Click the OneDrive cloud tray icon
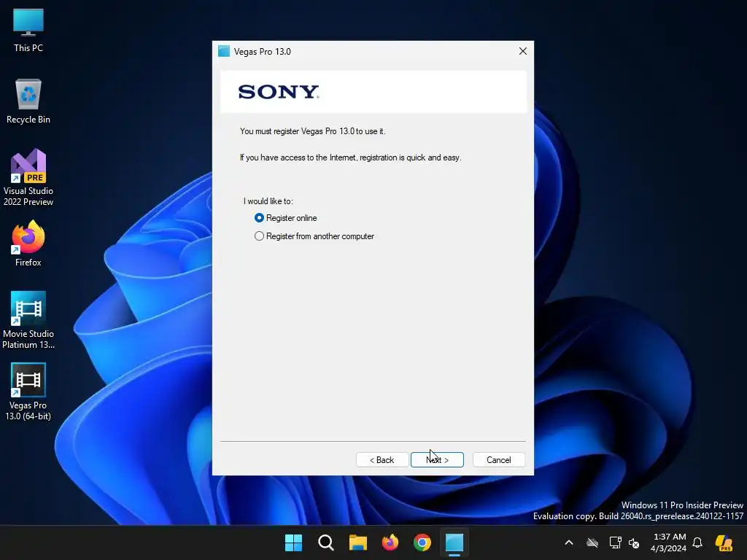This screenshot has height=560, width=747. [x=592, y=542]
